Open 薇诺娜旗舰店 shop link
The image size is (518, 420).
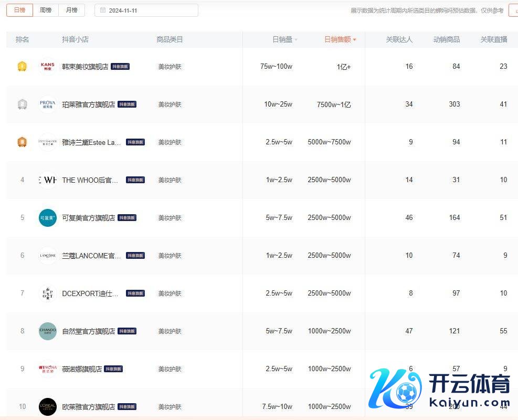point(82,369)
